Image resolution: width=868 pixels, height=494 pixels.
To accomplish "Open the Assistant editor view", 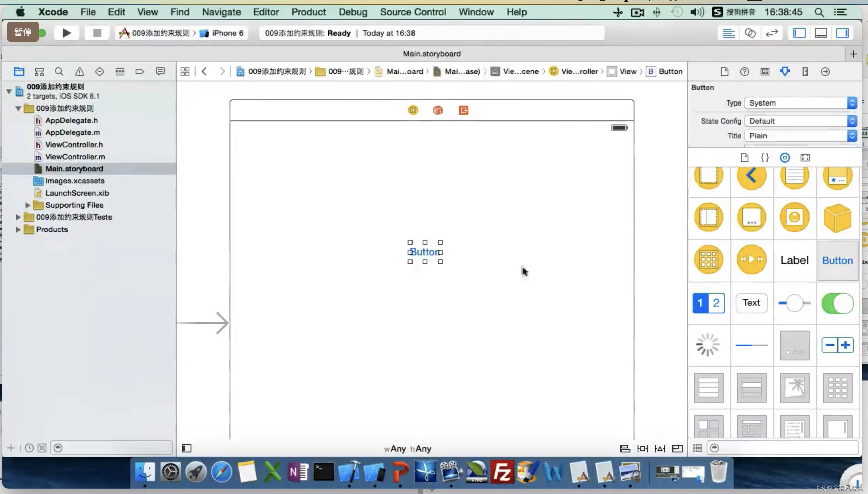I will (750, 33).
